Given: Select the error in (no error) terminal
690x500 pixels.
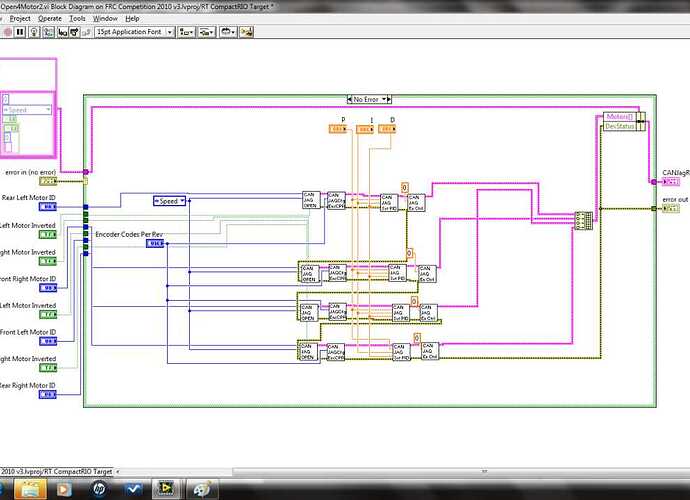Looking at the screenshot, I should click(x=48, y=181).
